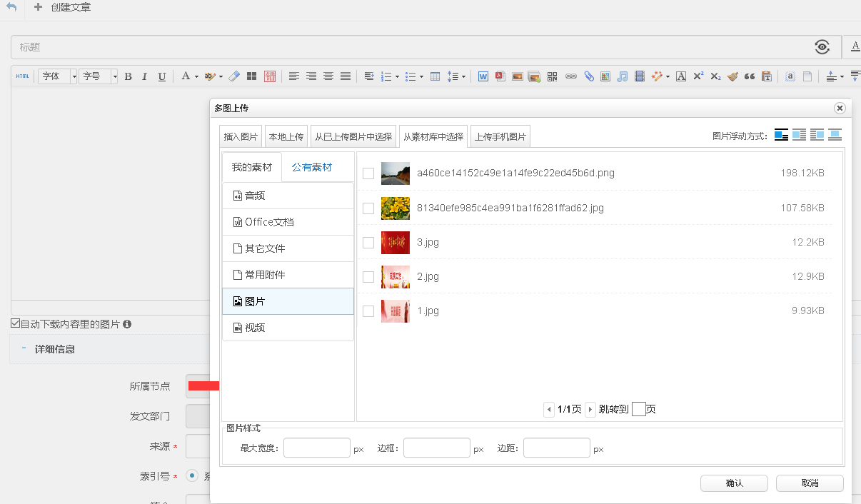Viewport: 861px width, 504px height.
Task: Check the box for 3.jpg
Action: [368, 243]
